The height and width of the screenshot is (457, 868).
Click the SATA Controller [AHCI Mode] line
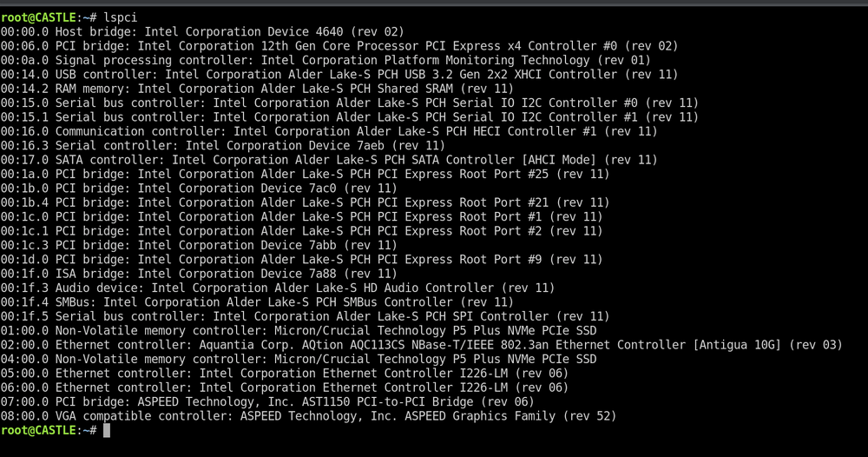[x=329, y=160]
